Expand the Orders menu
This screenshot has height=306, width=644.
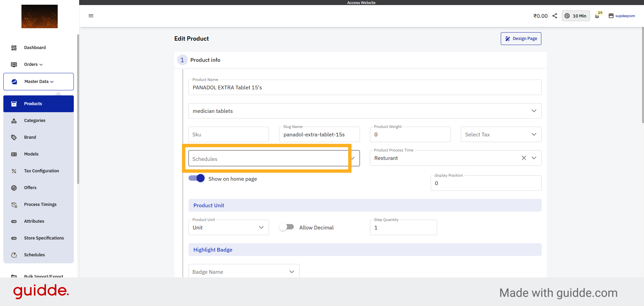(33, 64)
